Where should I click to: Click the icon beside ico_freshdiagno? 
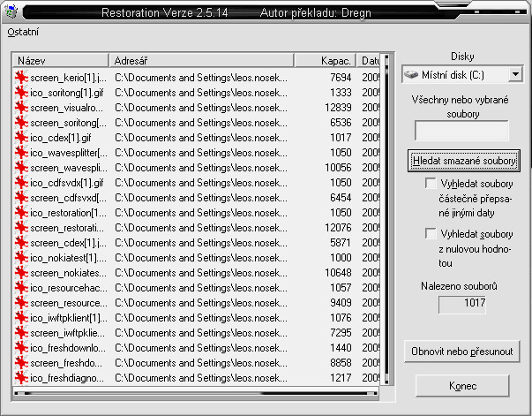tap(21, 378)
